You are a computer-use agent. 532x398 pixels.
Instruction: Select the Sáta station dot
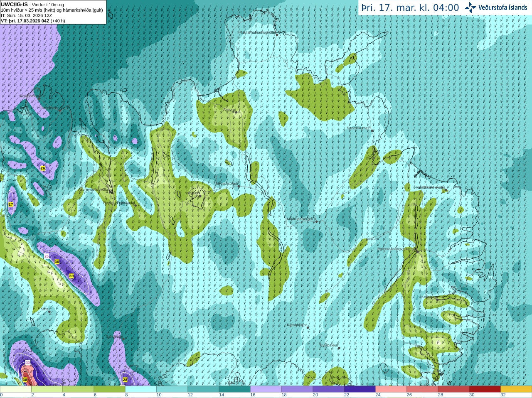[49, 312]
